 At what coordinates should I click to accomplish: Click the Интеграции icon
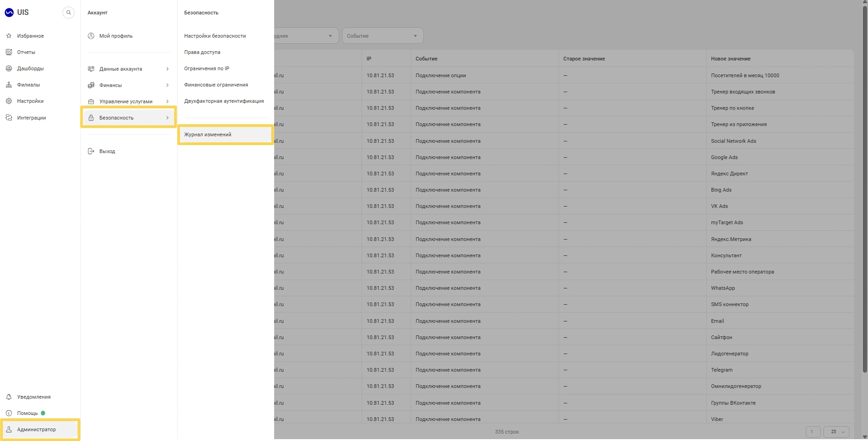pos(9,118)
